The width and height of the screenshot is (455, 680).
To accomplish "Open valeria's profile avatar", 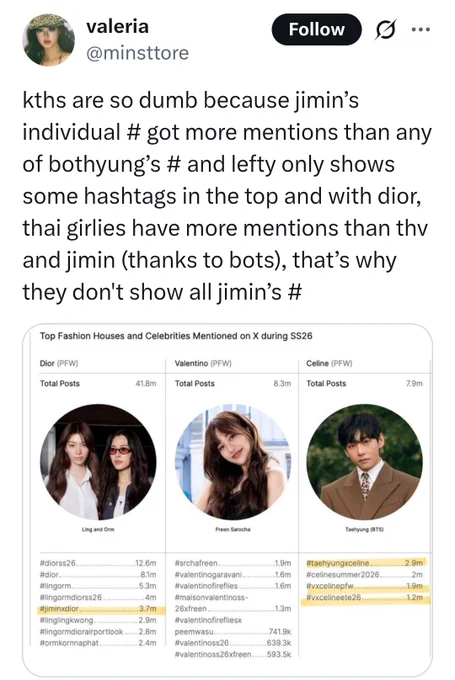I will pos(48,39).
